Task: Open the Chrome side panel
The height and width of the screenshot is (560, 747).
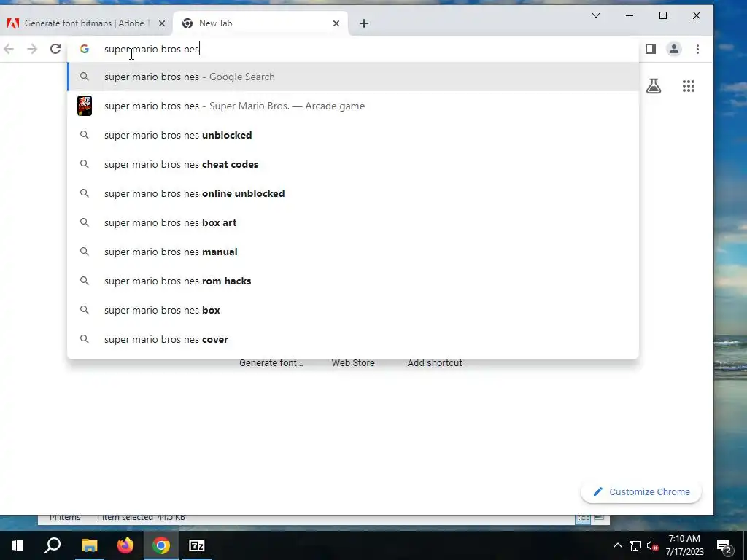Action: (650, 49)
